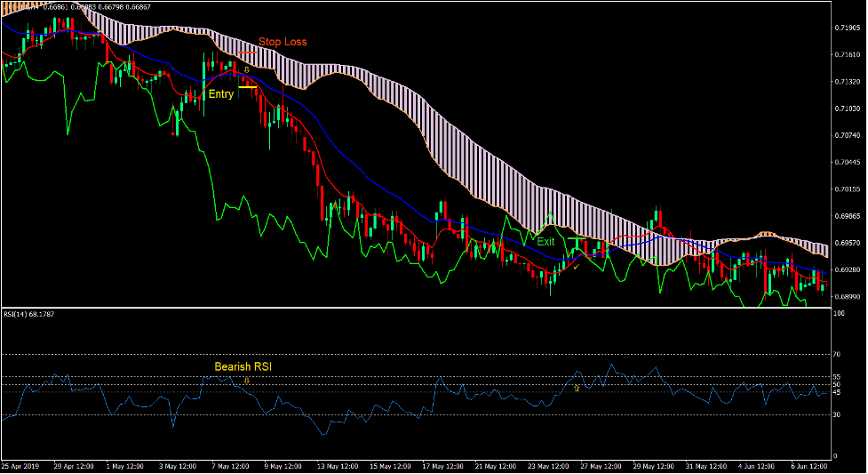Image resolution: width=868 pixels, height=474 pixels.
Task: Select the down arrow under Bearish RSI
Action: (247, 381)
